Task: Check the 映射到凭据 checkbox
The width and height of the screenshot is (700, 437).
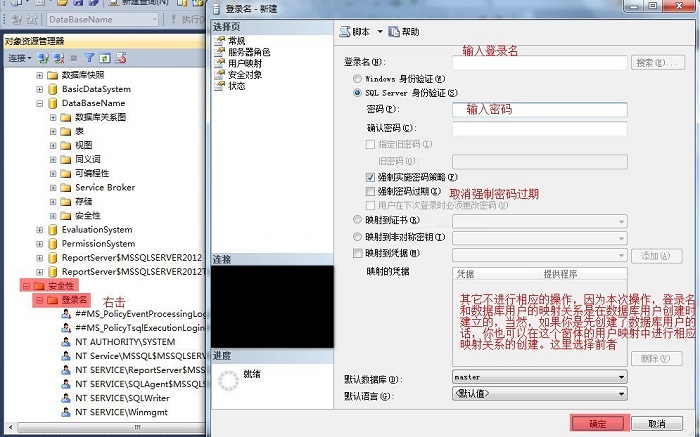Action: point(358,253)
